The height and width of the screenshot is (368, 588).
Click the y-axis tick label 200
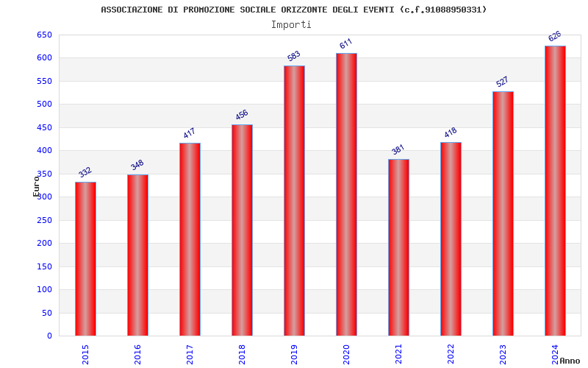pyautogui.click(x=44, y=244)
